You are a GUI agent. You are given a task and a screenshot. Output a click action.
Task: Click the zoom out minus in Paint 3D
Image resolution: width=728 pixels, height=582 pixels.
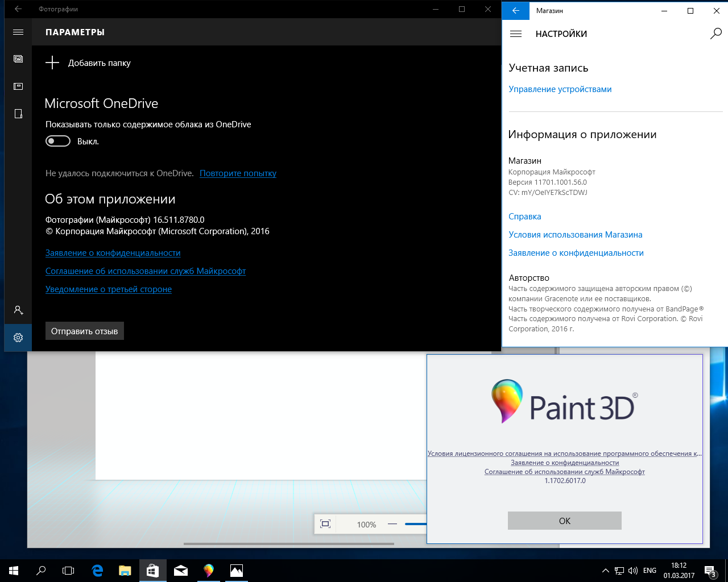point(392,524)
